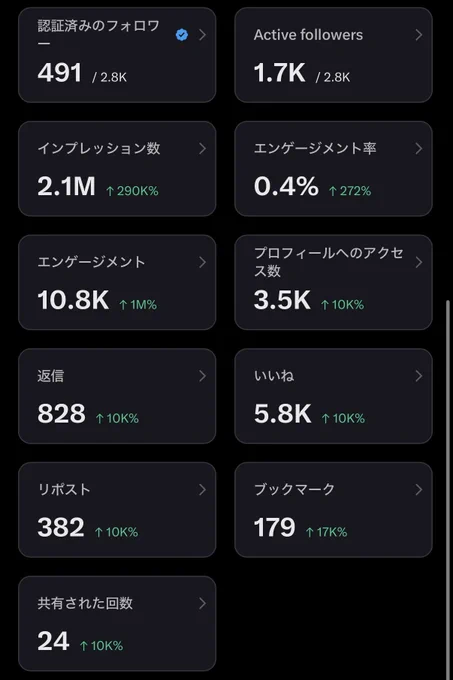The height and width of the screenshot is (680, 453).
Task: Click the blue verified badge icon
Action: pos(182,35)
